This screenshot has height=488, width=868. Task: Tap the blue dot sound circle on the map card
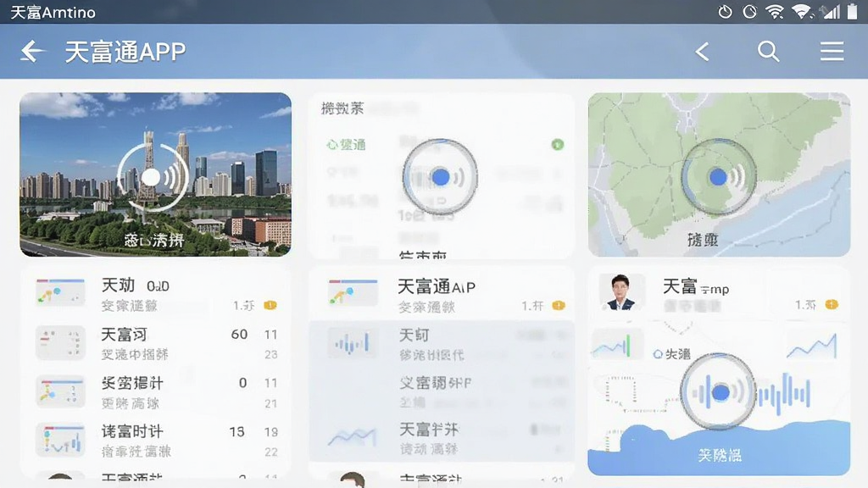pos(719,177)
